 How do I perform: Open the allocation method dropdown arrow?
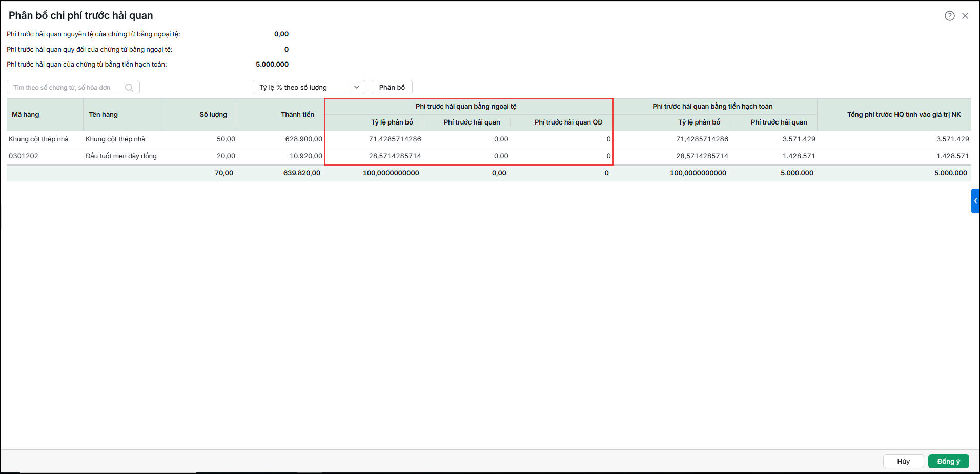click(x=357, y=87)
